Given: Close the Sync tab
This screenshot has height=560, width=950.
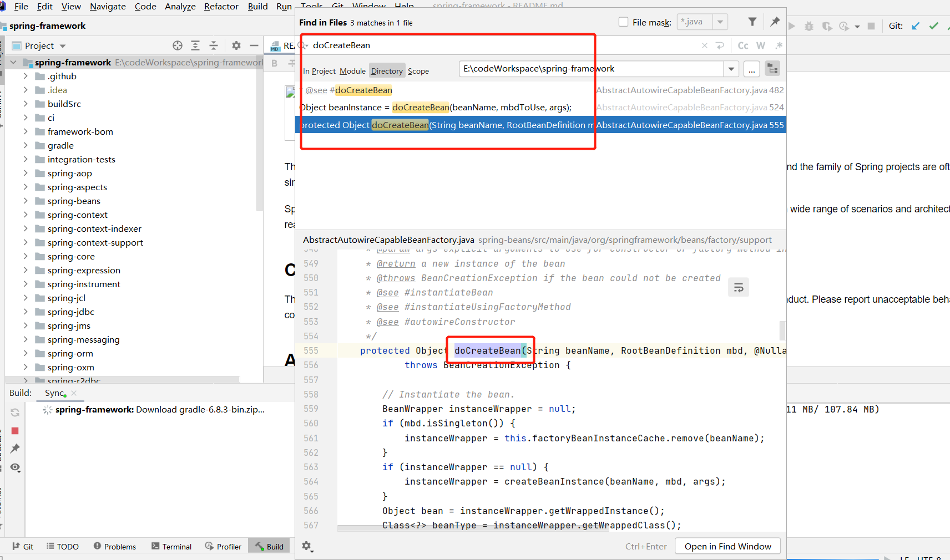Looking at the screenshot, I should (74, 393).
